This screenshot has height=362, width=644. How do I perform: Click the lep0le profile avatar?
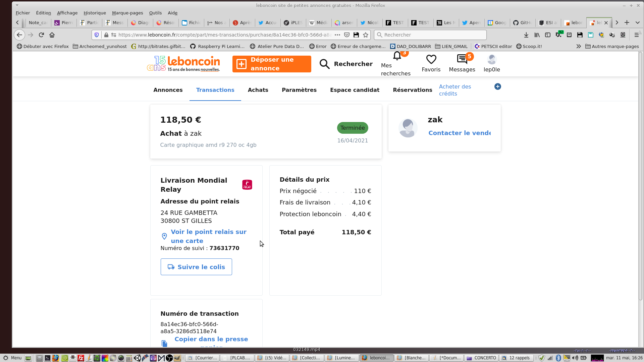point(492,60)
